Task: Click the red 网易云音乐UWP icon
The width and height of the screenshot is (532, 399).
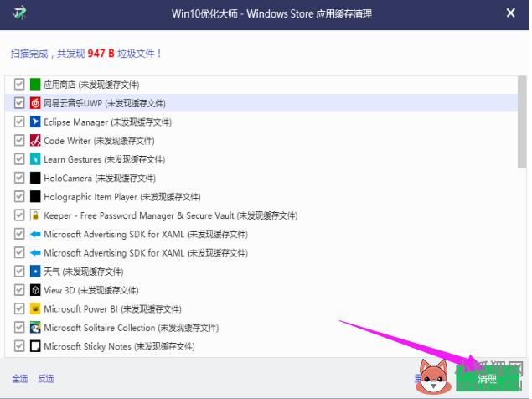Action: [x=35, y=103]
